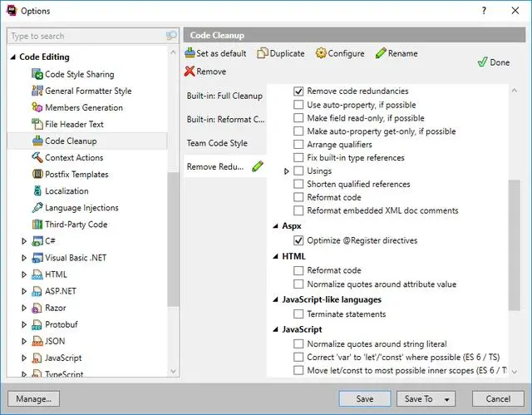Click the Members Generation icon

(37, 107)
